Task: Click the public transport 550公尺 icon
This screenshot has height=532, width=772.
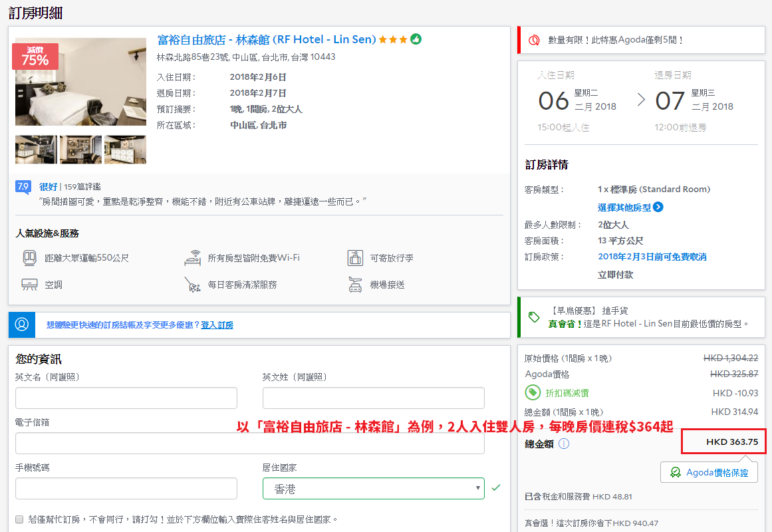Action: (x=29, y=257)
